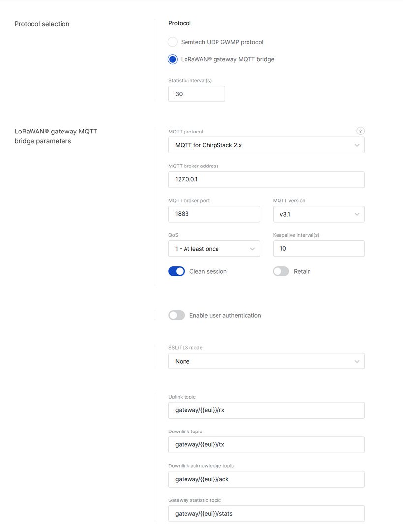This screenshot has height=532, width=403.
Task: Click the SSL/TLS mode dropdown chevron
Action: click(357, 361)
